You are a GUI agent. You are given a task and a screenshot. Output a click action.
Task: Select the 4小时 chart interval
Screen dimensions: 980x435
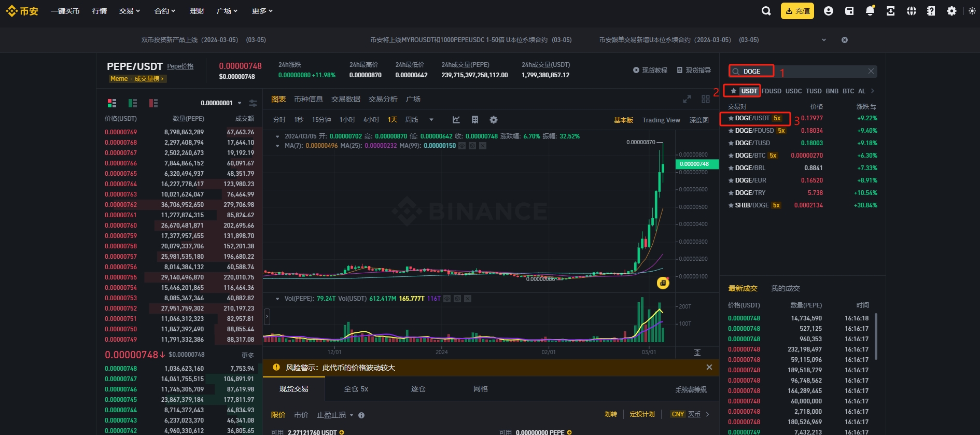371,120
